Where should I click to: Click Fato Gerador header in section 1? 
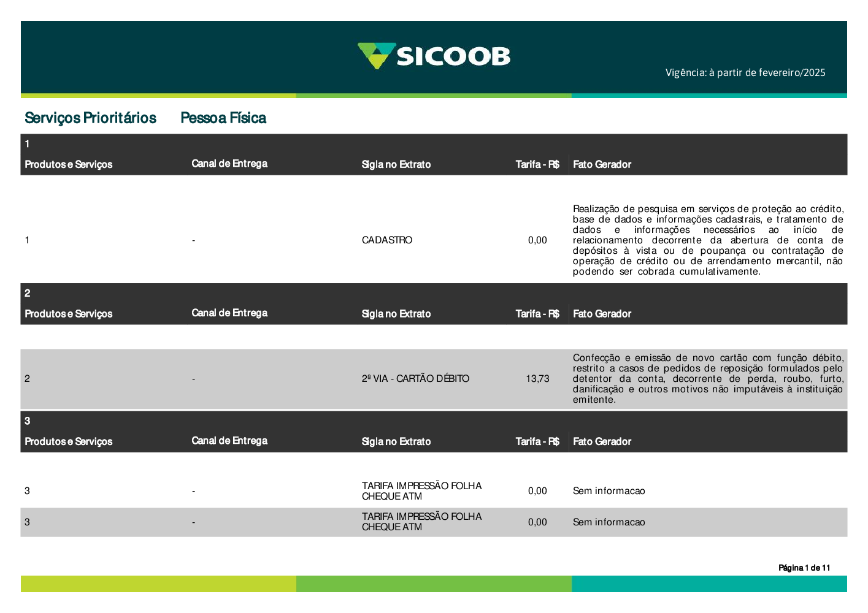pos(602,164)
